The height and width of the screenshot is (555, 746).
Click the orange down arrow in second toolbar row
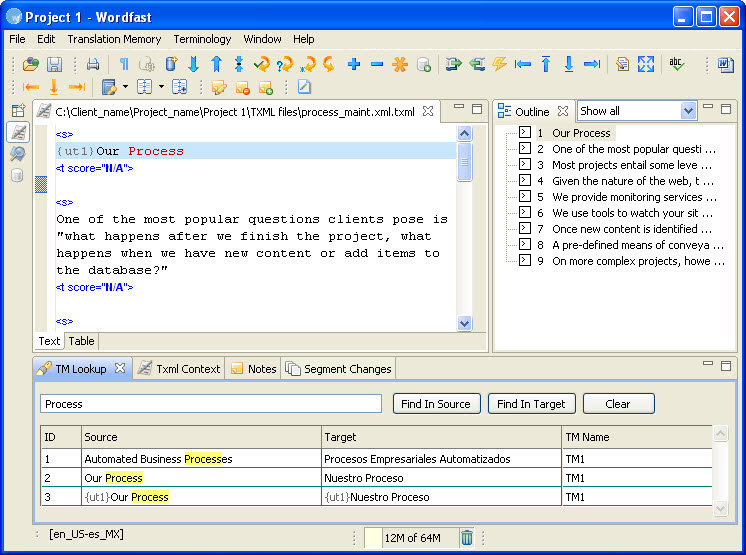tap(54, 87)
